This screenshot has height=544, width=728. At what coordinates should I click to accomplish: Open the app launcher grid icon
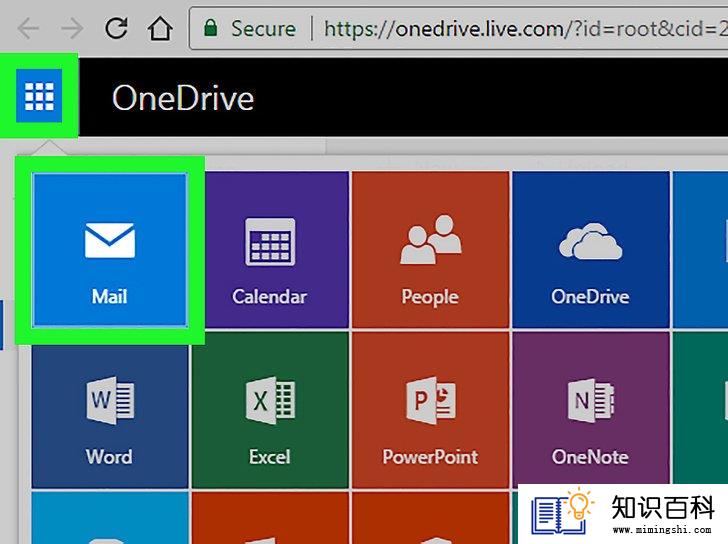pyautogui.click(x=39, y=96)
